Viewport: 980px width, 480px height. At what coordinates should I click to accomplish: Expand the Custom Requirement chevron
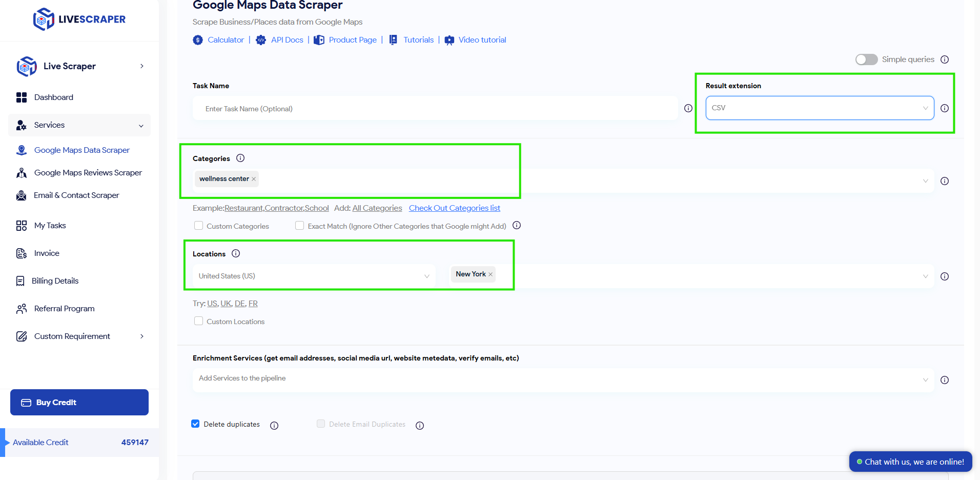(142, 336)
